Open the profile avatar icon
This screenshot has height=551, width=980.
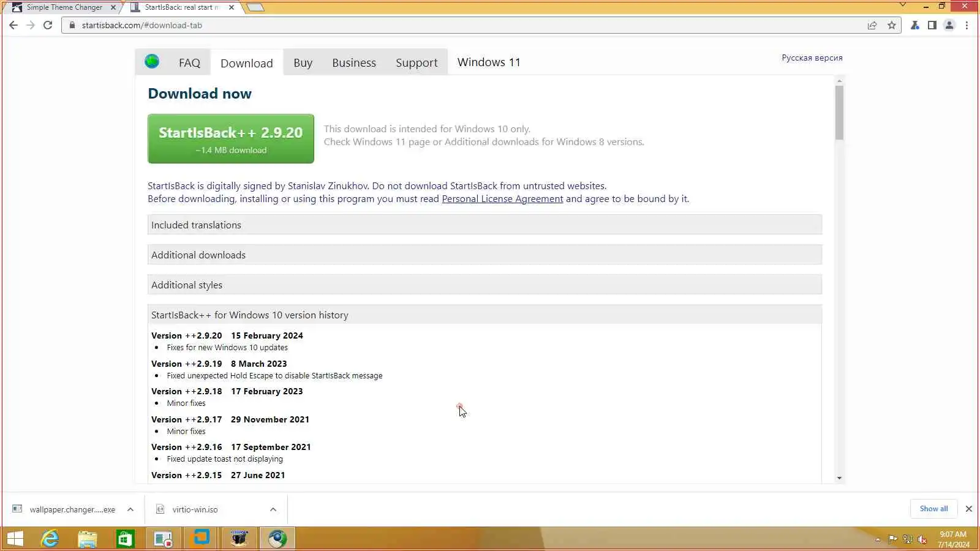tap(949, 25)
